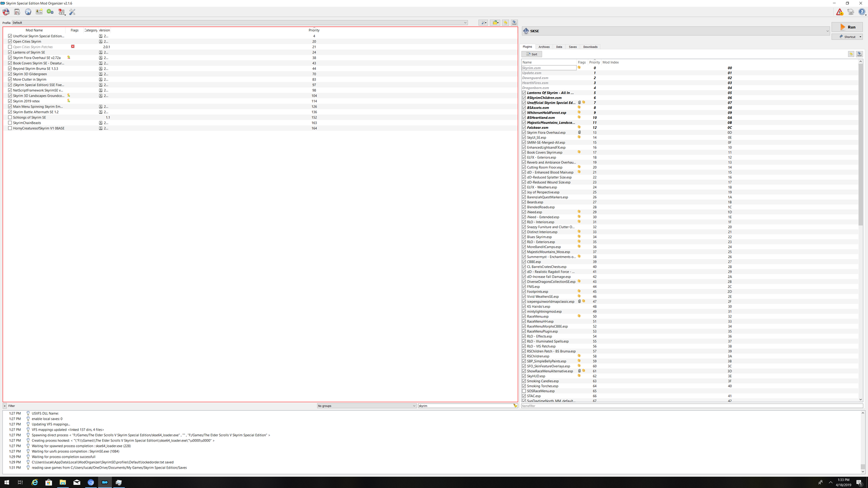Sort mod list by Priority column header
868x488 pixels.
pos(314,30)
